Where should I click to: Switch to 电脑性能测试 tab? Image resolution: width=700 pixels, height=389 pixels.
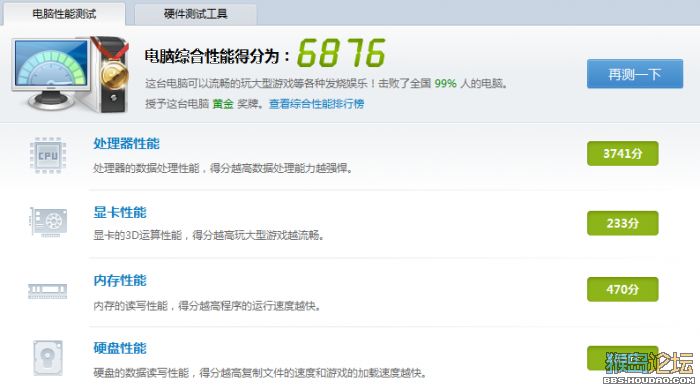pyautogui.click(x=64, y=14)
